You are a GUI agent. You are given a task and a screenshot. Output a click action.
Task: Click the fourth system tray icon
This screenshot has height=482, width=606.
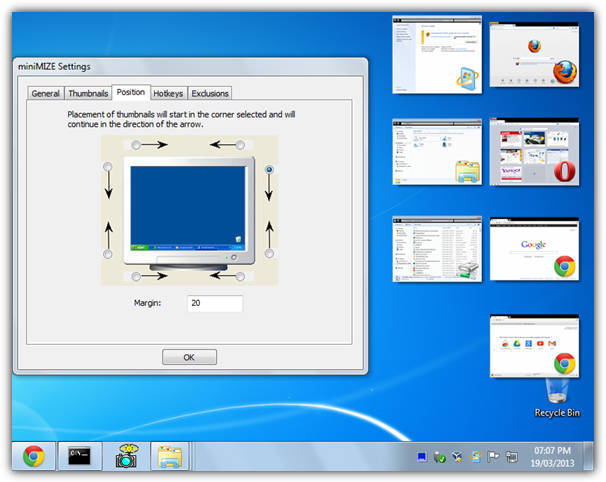[x=475, y=457]
